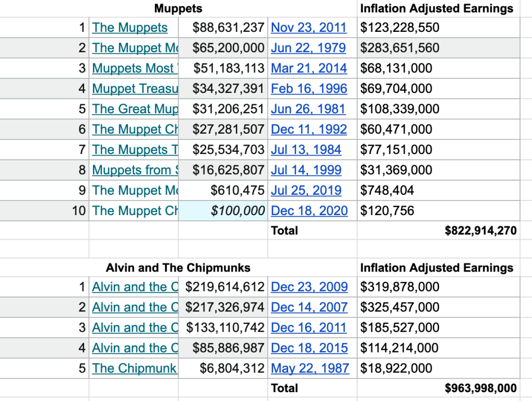Click the "Muppets from S" movie link
Image resolution: width=532 pixels, height=401 pixels.
point(135,170)
